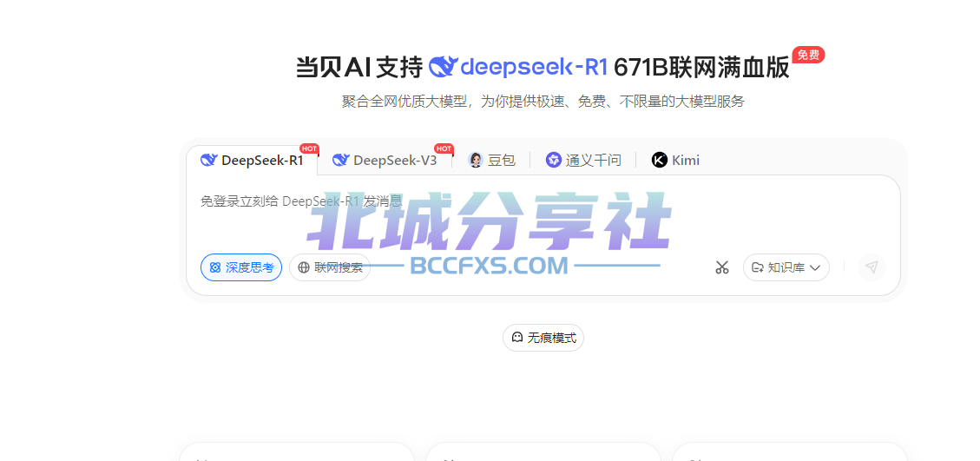Toggle the 深度思考 option
980x461 pixels.
point(241,267)
